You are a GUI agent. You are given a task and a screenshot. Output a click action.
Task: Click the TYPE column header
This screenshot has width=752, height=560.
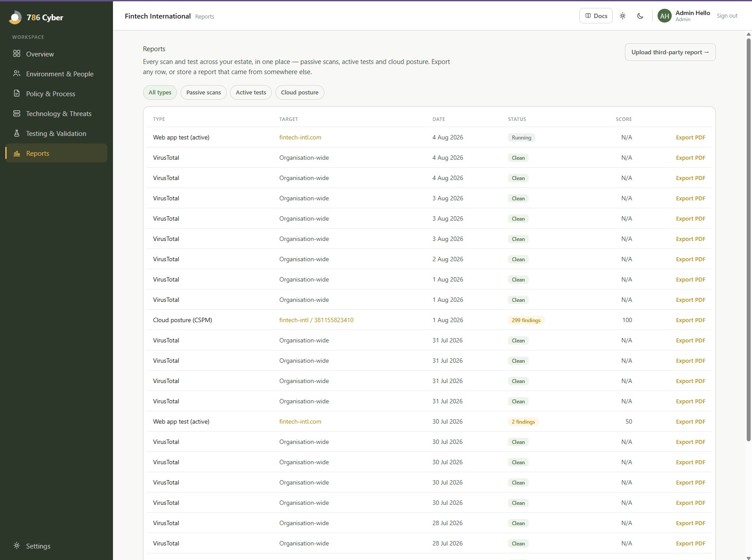pyautogui.click(x=159, y=119)
